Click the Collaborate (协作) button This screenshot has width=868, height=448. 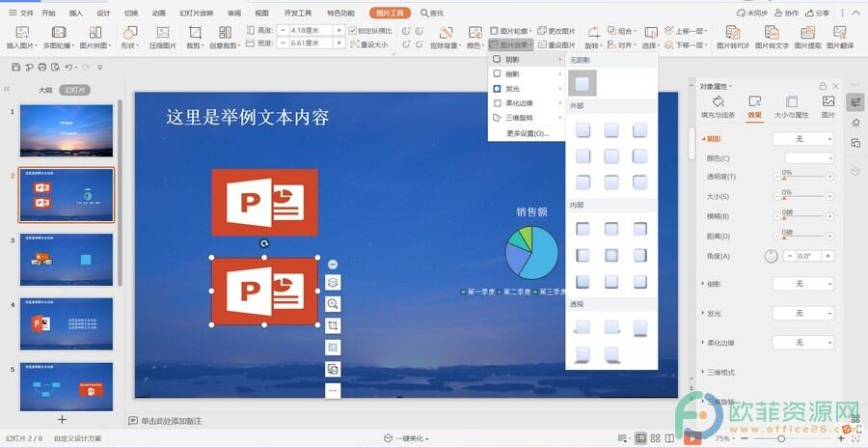[x=786, y=13]
